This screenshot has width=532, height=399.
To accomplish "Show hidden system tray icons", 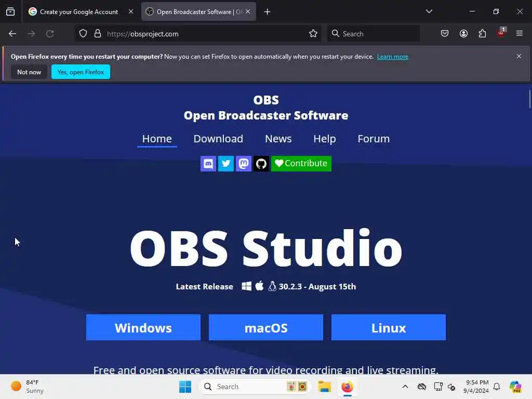I will [405, 387].
